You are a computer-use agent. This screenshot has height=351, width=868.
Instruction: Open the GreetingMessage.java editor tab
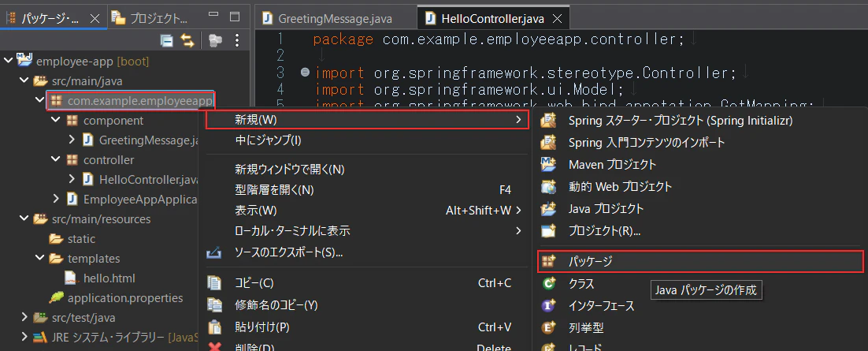click(x=336, y=18)
